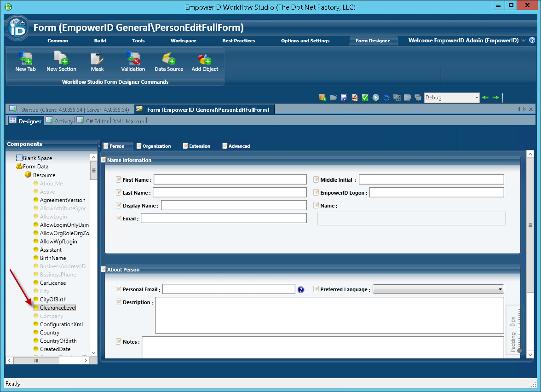Open the Debug configuration dropdown

coord(476,98)
